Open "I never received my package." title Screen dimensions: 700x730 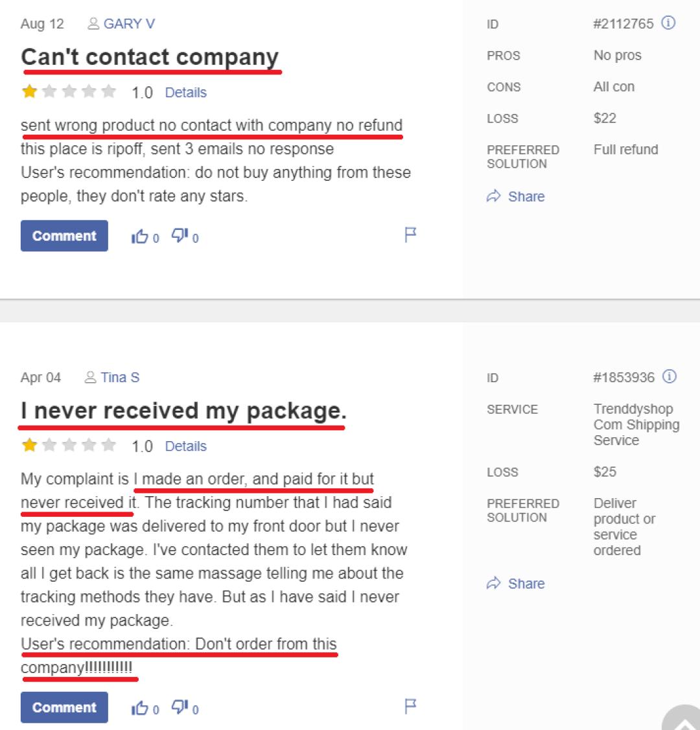coord(183,411)
